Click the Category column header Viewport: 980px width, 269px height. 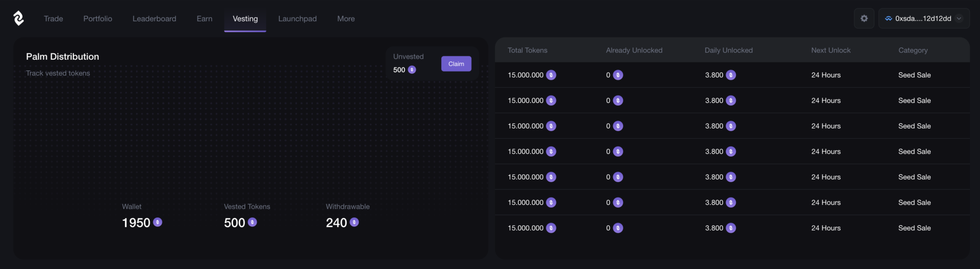[913, 50]
